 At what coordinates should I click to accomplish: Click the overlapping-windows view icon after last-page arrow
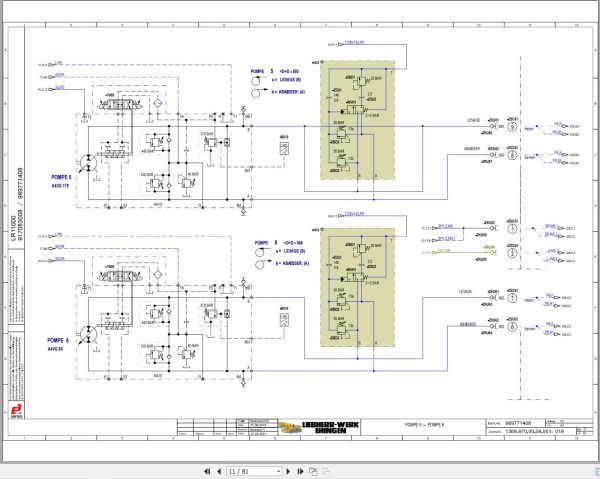[313, 471]
